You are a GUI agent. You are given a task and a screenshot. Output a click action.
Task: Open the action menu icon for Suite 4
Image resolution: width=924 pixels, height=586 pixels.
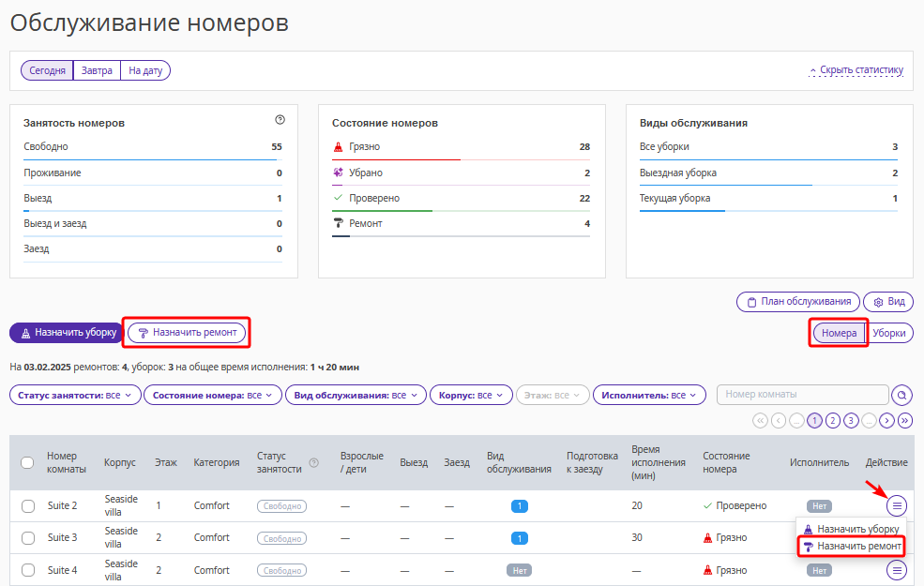[x=898, y=570]
